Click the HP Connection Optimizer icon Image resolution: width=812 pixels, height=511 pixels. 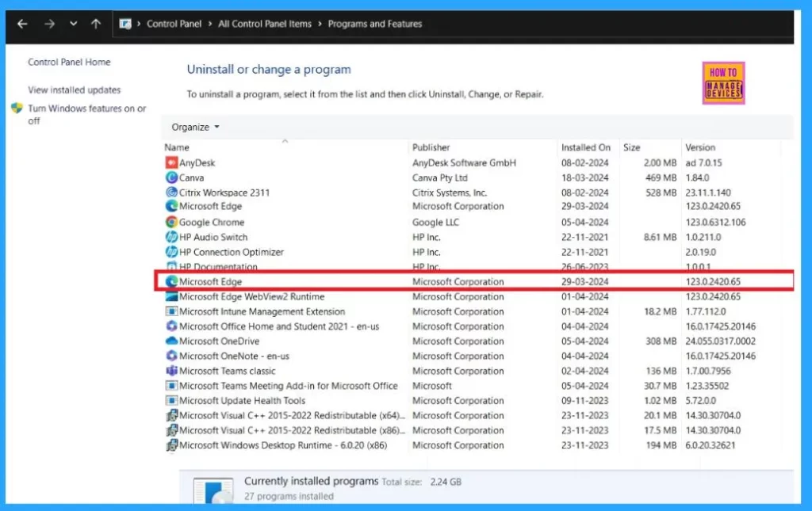coord(171,252)
